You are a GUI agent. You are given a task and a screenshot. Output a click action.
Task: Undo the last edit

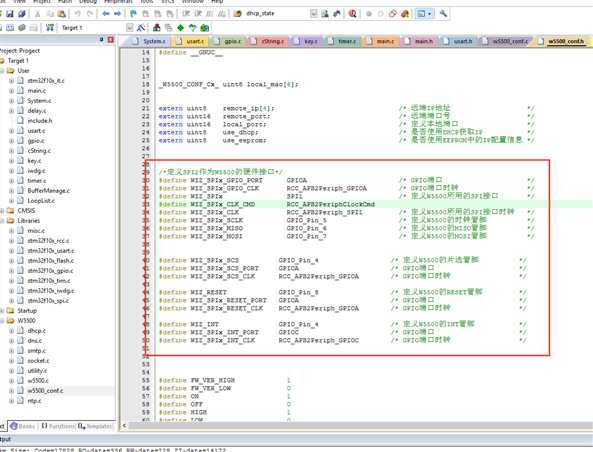[x=78, y=14]
